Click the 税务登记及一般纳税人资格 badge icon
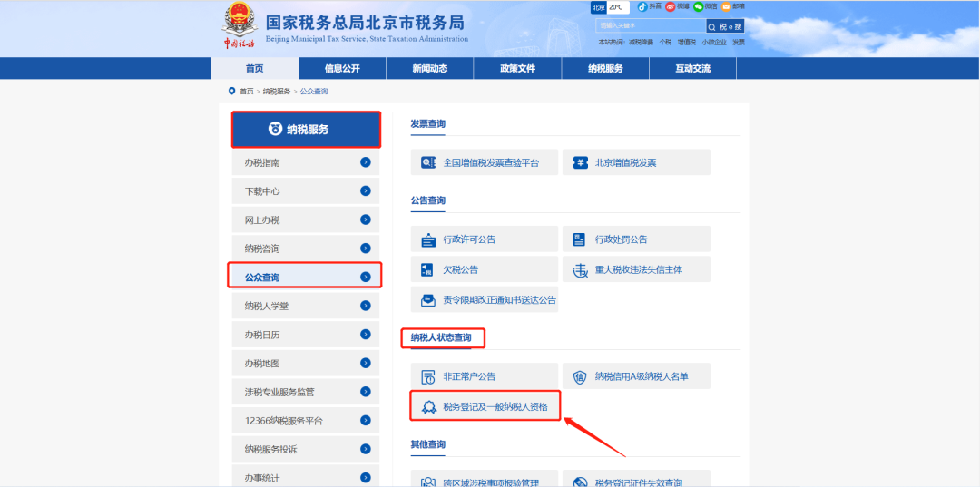 pos(428,407)
